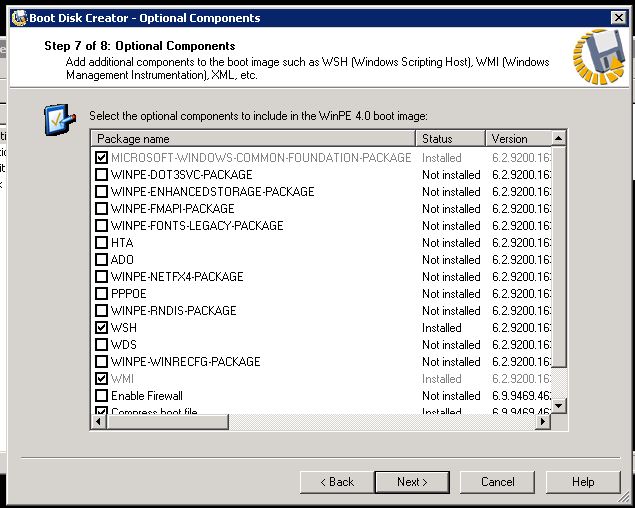Open Help for this step
Image resolution: width=635 pixels, height=508 pixels.
coord(583,482)
